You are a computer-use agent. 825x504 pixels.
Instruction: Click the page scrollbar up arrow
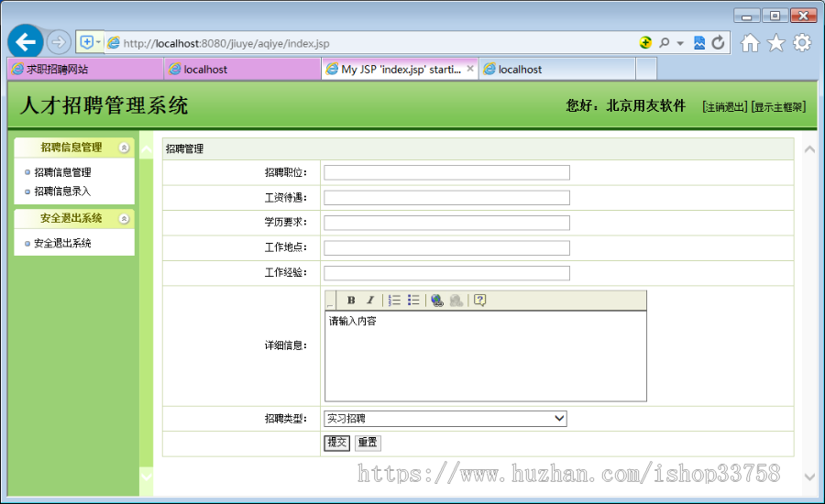pos(809,149)
